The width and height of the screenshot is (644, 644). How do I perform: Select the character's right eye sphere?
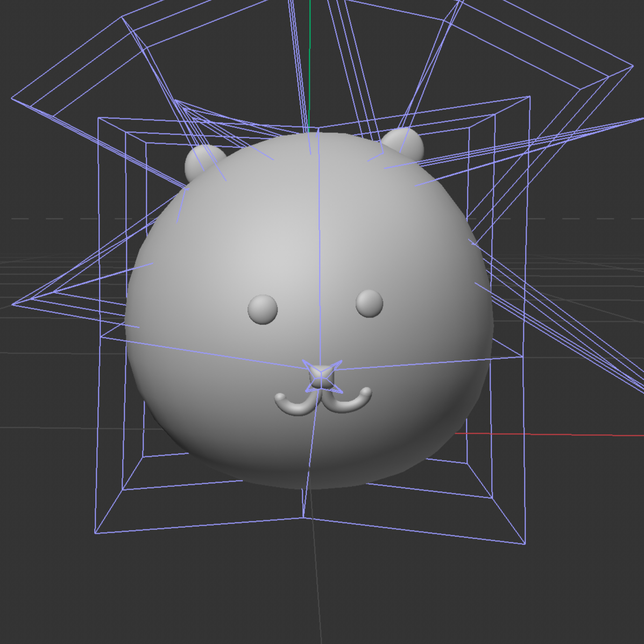click(x=369, y=303)
